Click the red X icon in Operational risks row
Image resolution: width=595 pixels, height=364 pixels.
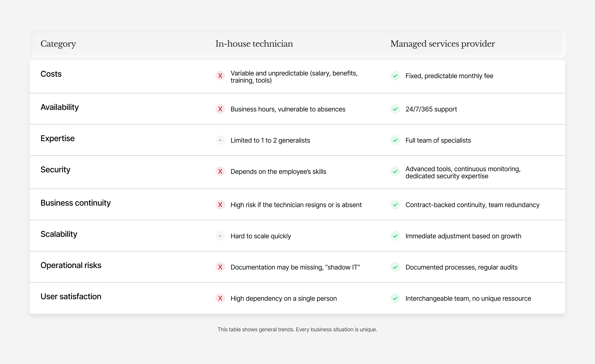tap(220, 267)
